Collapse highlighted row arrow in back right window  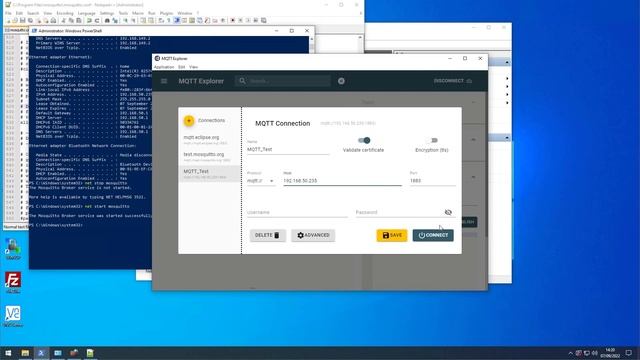click(x=507, y=138)
